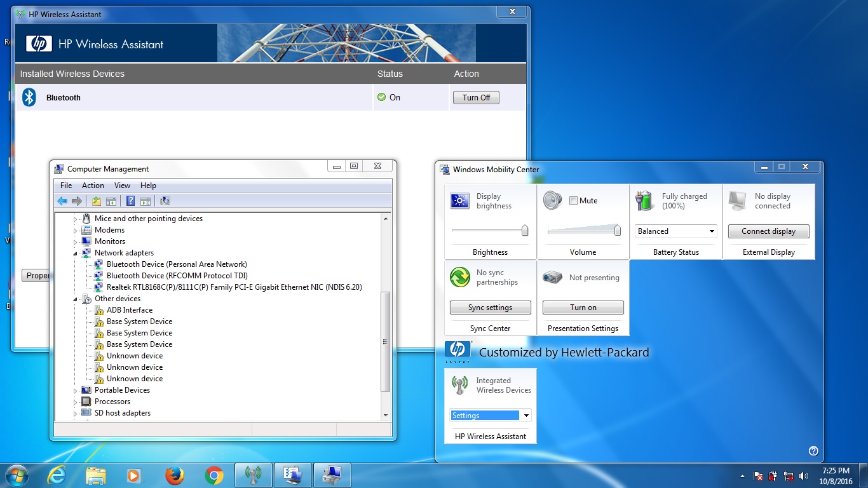
Task: Click the display brightness slider handle
Action: (x=525, y=231)
